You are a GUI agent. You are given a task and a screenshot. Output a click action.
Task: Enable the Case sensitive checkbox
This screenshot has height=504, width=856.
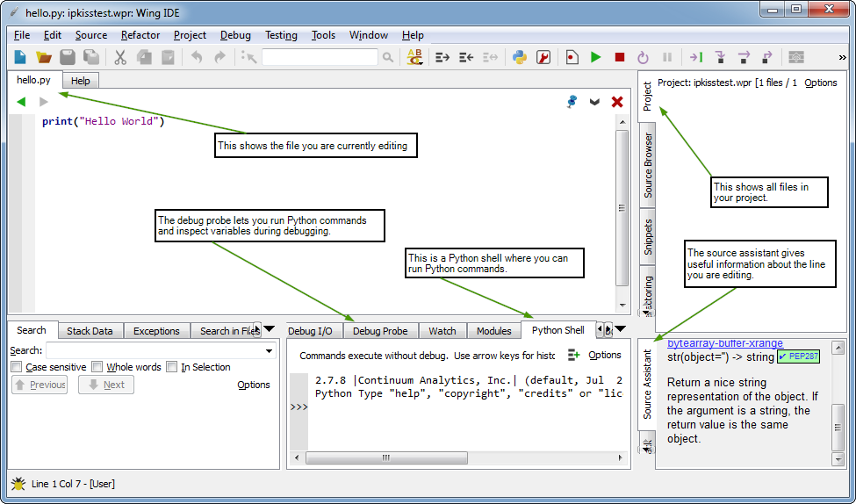(18, 367)
